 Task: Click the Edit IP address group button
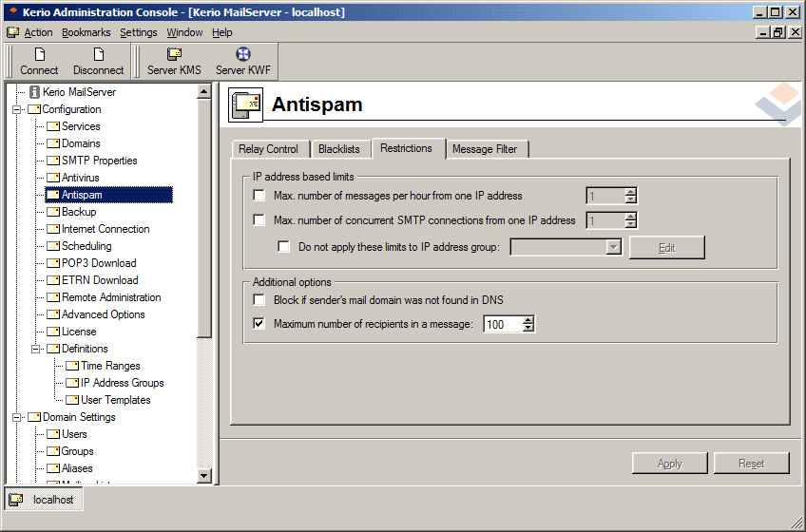click(666, 248)
